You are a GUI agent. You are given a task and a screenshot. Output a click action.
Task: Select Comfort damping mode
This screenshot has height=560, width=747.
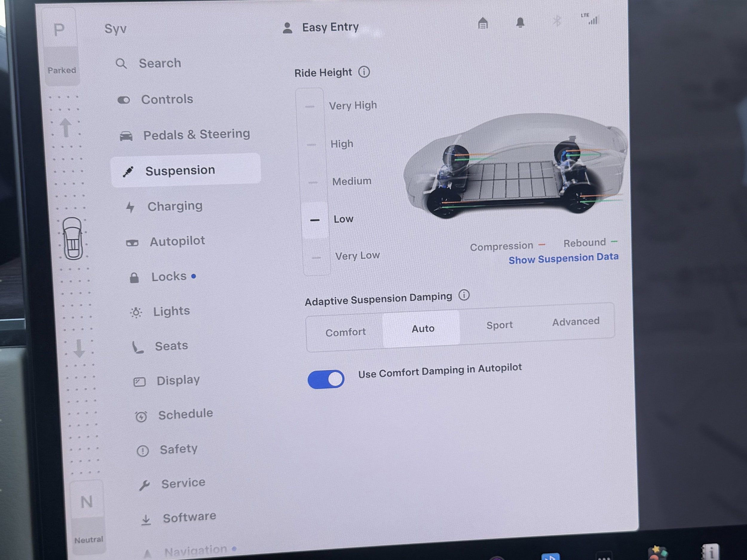point(345,332)
